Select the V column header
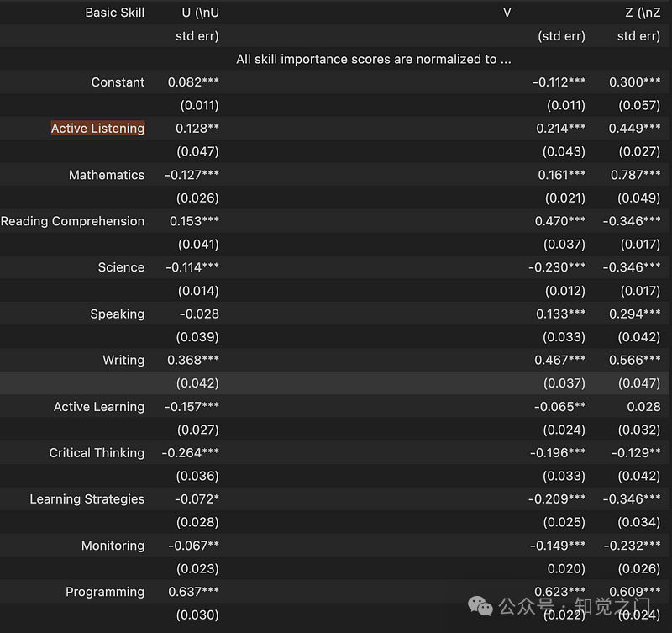The width and height of the screenshot is (672, 633). 507,13
